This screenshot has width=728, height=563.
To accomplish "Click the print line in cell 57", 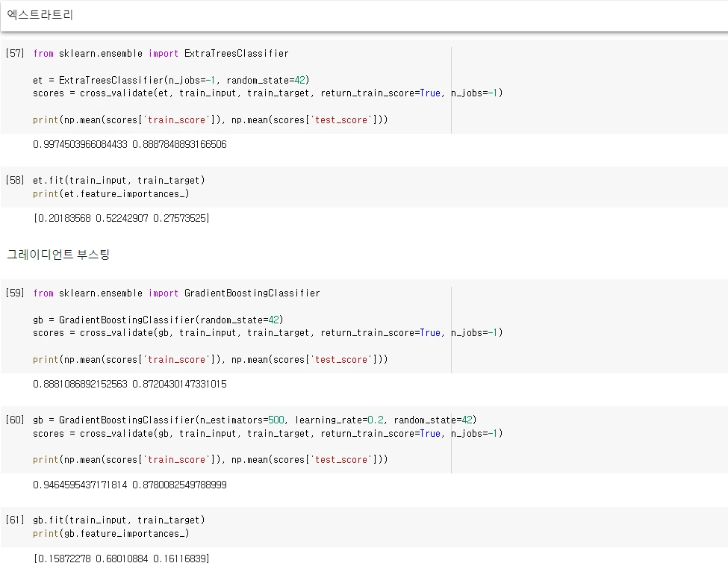I will (211, 120).
